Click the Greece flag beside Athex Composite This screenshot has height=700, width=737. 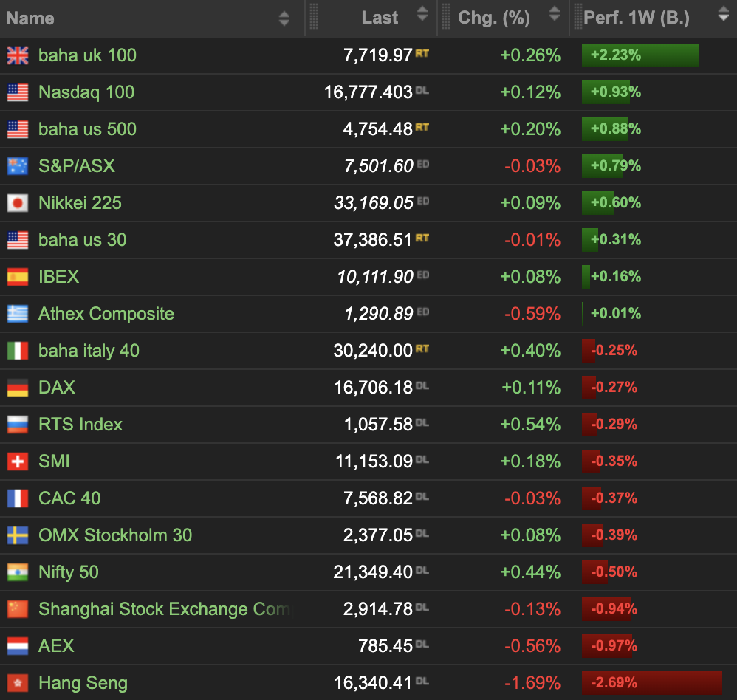pos(18,314)
